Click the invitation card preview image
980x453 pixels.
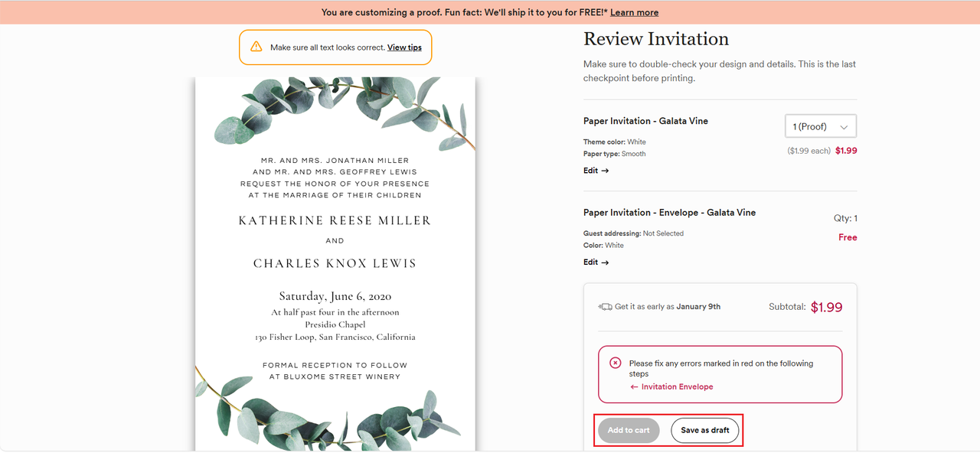coord(335,264)
